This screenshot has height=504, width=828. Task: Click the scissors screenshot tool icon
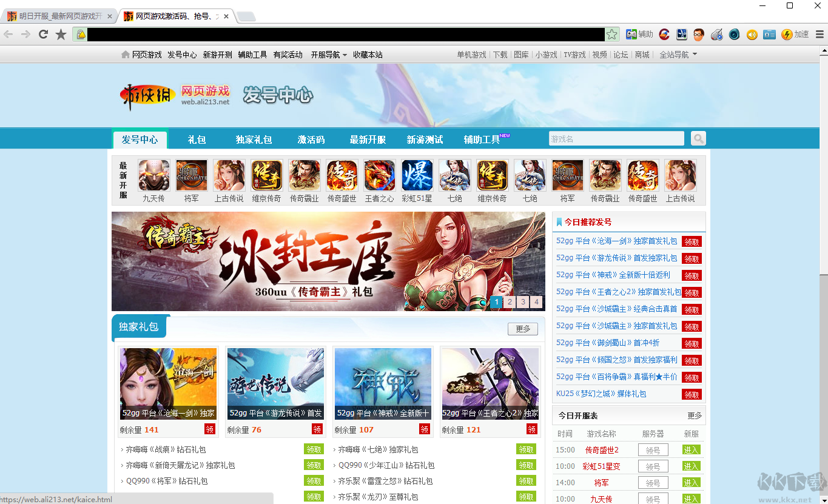pyautogui.click(x=682, y=35)
